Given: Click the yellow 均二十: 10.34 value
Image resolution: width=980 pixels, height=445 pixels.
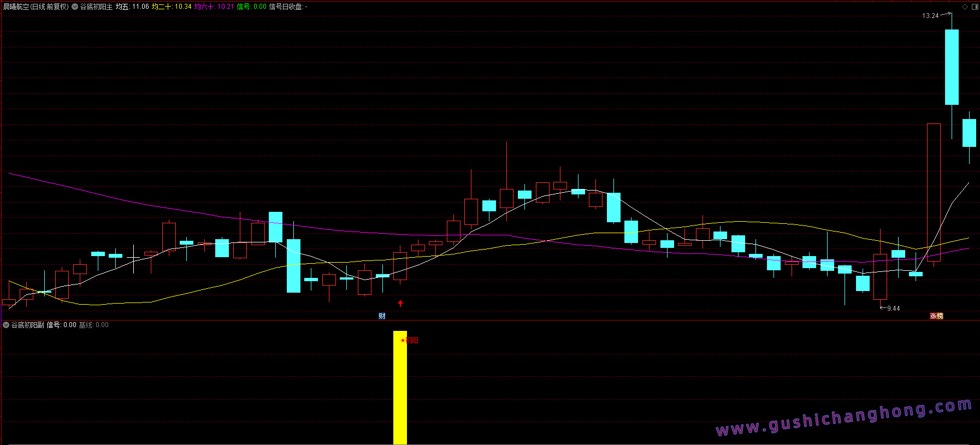Looking at the screenshot, I should pos(172,7).
